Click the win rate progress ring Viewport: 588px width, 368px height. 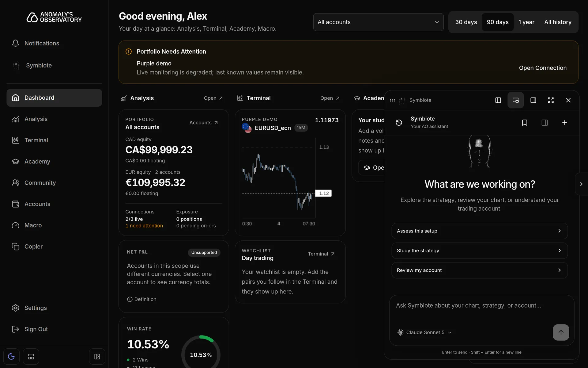(x=201, y=352)
